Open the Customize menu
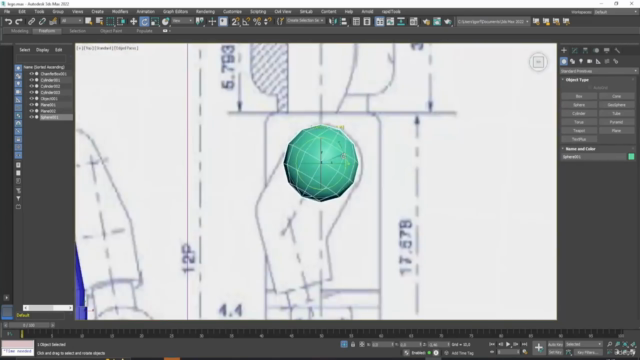 coord(232,12)
